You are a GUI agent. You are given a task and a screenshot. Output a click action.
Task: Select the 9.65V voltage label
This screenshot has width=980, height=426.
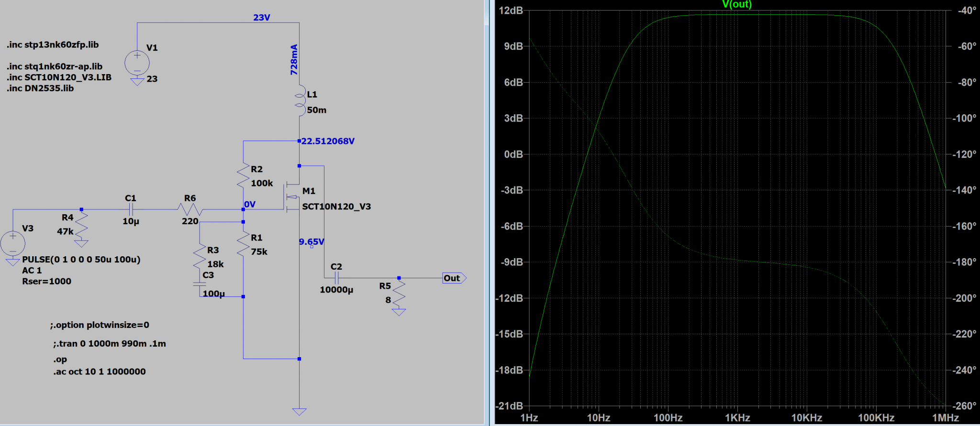(x=312, y=242)
